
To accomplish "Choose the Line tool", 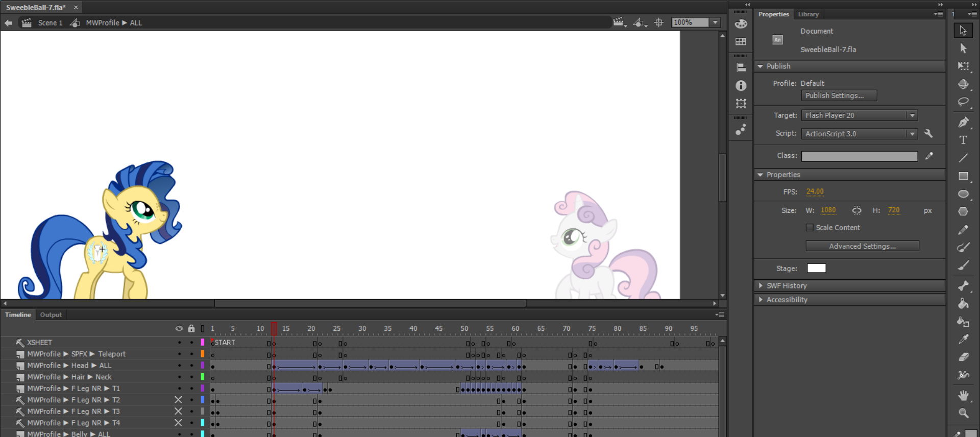I will (963, 158).
